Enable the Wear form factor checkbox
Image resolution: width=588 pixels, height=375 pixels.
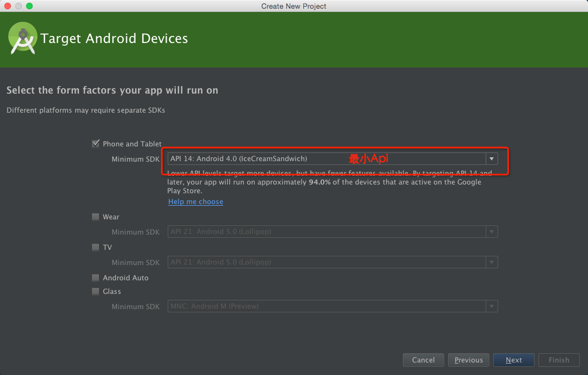[96, 217]
